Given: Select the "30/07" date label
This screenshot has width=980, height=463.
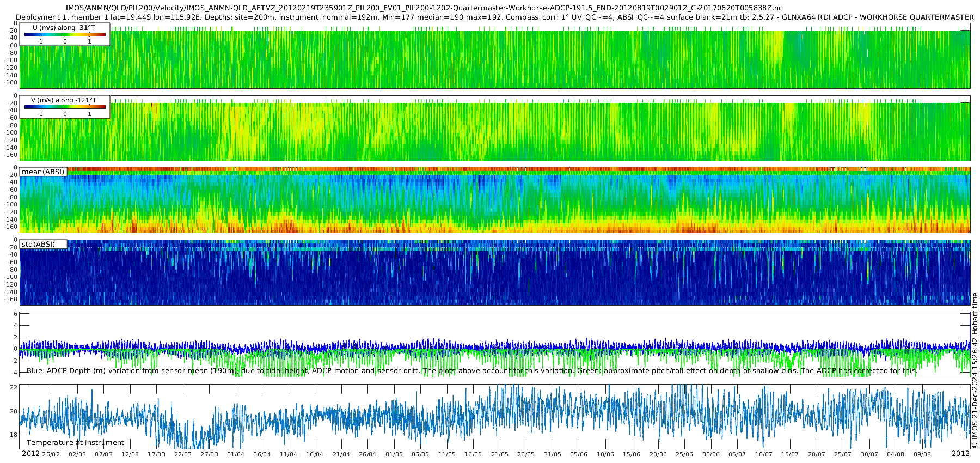Looking at the screenshot, I should tap(869, 455).
